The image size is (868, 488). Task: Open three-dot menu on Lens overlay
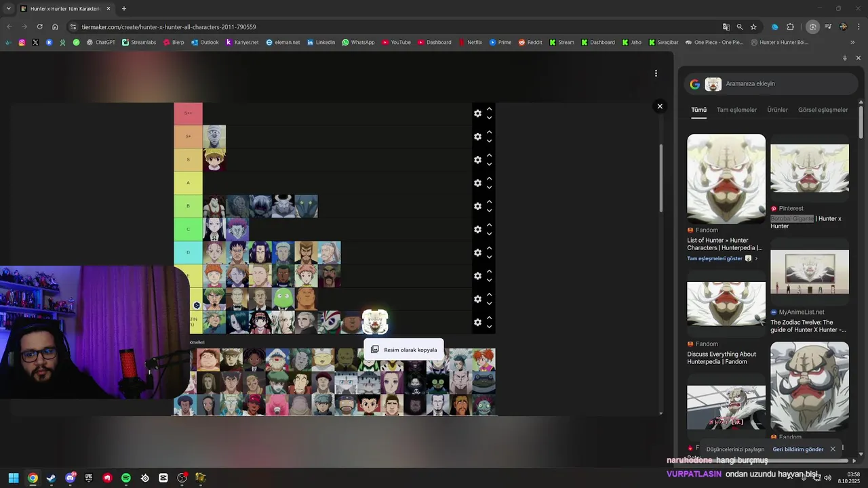pos(656,73)
